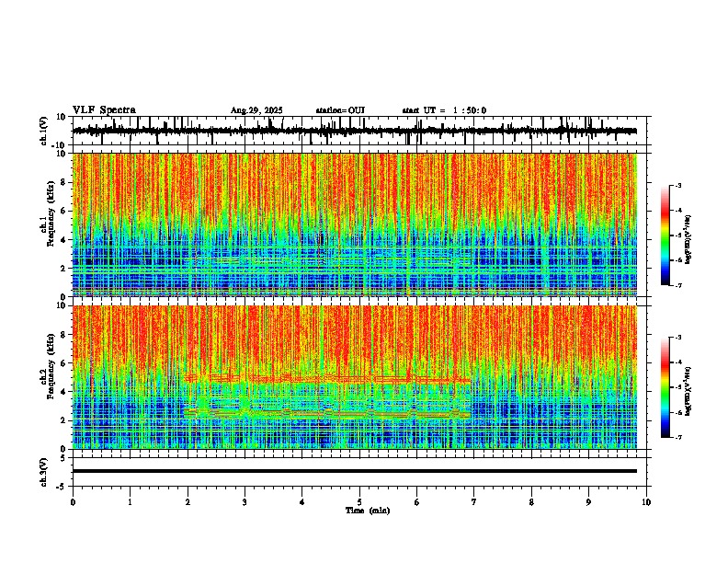Viewport: 728px width, 563px height.
Task: Click the "-3" label on ch.1 color bar
Action: (677, 185)
